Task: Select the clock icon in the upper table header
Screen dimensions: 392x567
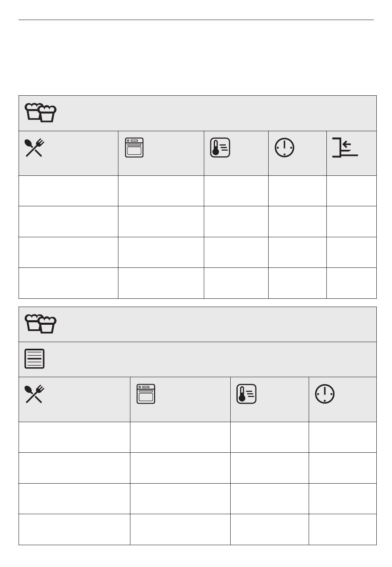Action: click(285, 148)
